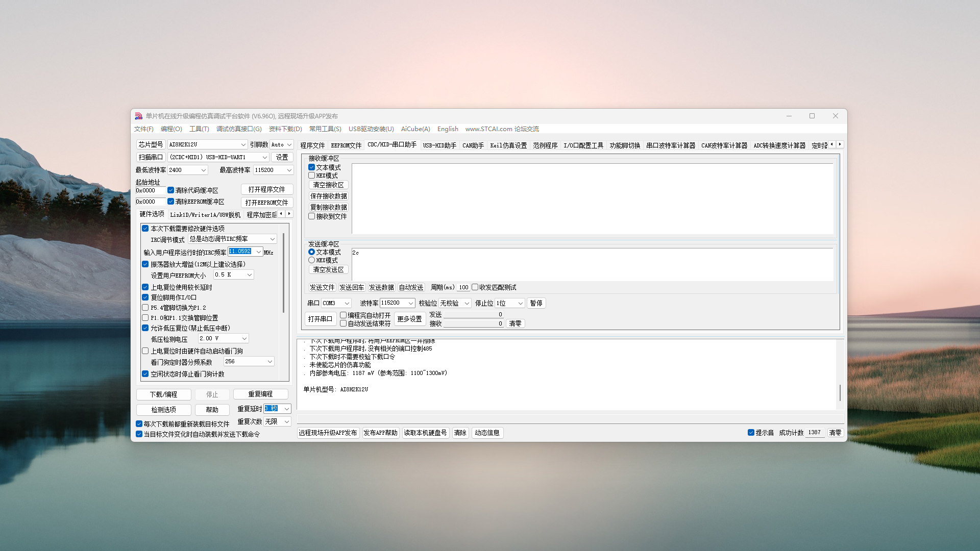
Task: Click the 下载/编程 button
Action: coord(163,394)
